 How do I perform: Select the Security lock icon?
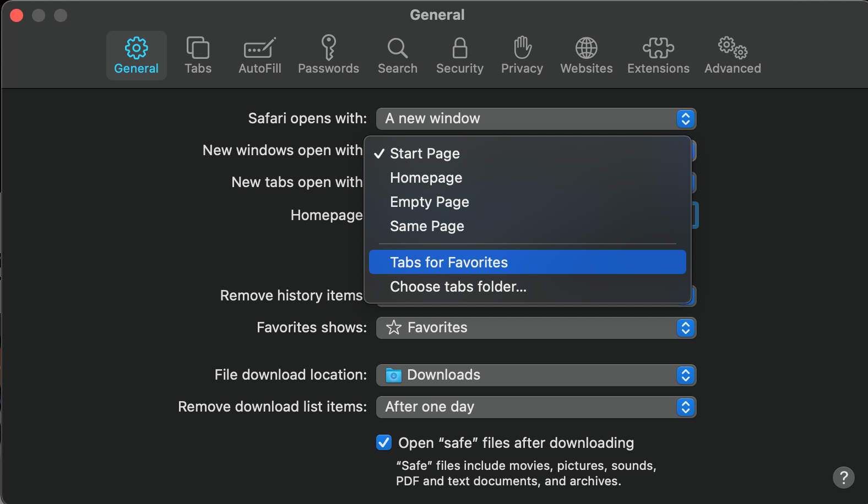(459, 55)
